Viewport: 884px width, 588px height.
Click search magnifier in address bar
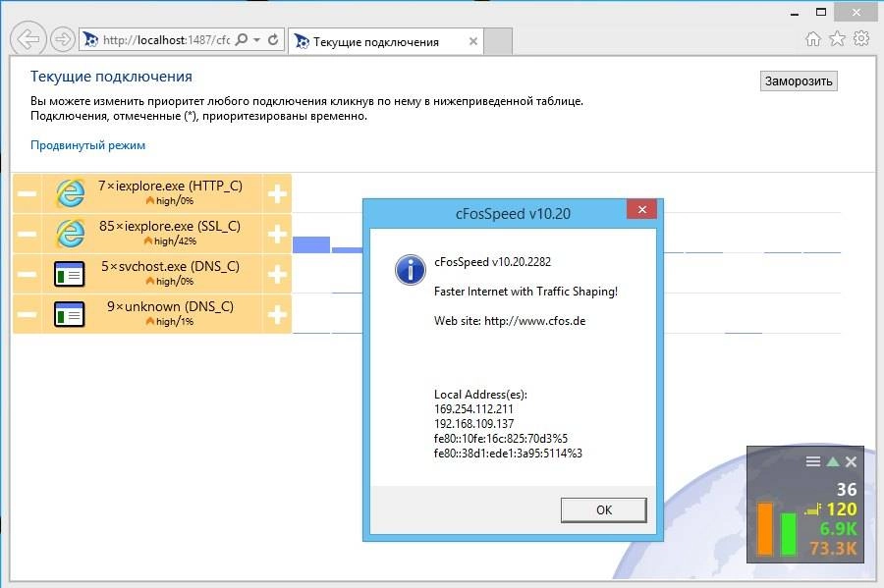[242, 39]
